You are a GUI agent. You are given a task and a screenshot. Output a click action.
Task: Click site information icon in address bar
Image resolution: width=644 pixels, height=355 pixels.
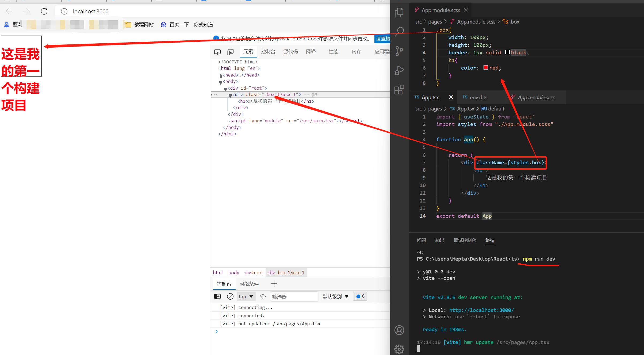(x=64, y=11)
